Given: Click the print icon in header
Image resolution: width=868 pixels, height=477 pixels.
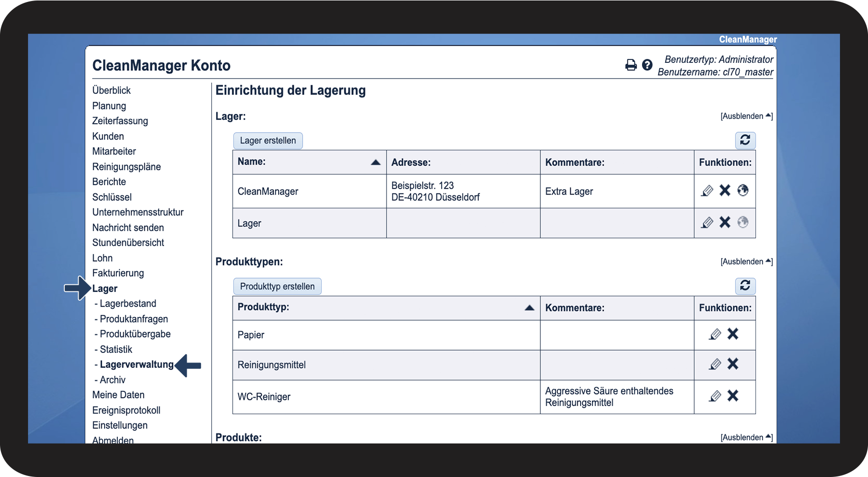Looking at the screenshot, I should tap(631, 65).
